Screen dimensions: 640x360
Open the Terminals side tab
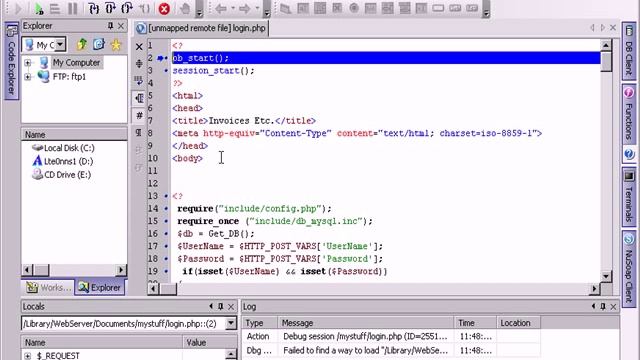coord(629,197)
